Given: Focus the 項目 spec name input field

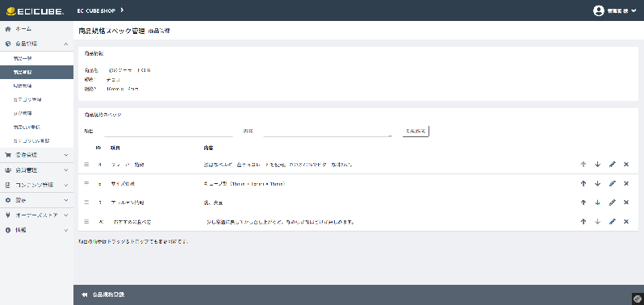Looking at the screenshot, I should pos(169,131).
